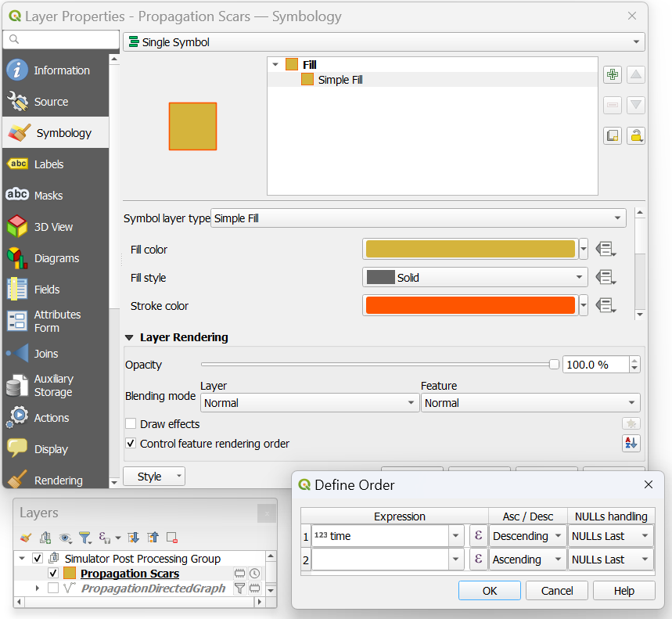Open the Information tab
The image size is (672, 619).
click(56, 70)
